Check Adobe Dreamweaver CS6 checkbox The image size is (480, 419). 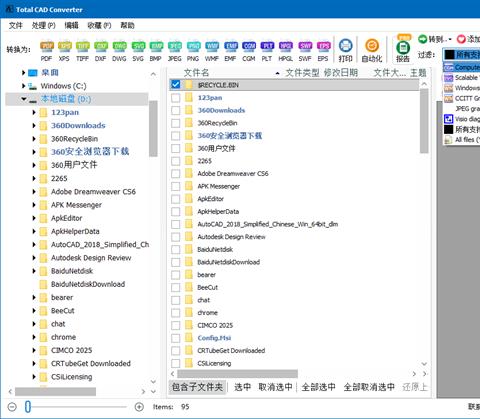click(x=176, y=174)
